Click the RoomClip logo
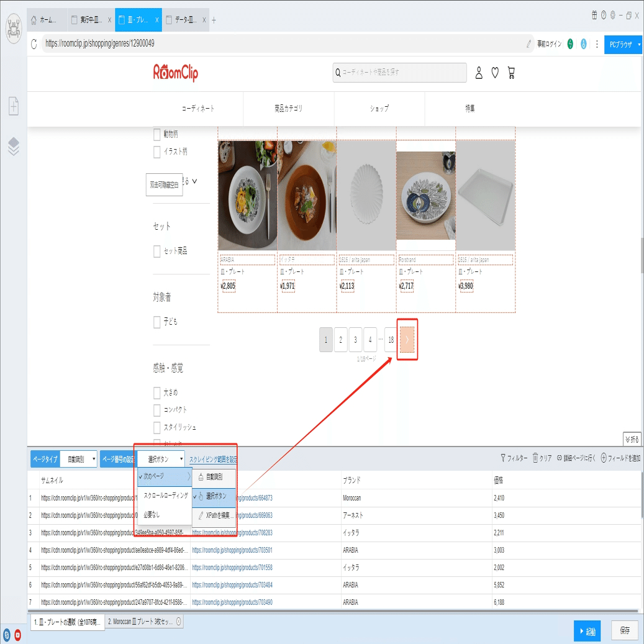644x644 pixels. click(176, 73)
